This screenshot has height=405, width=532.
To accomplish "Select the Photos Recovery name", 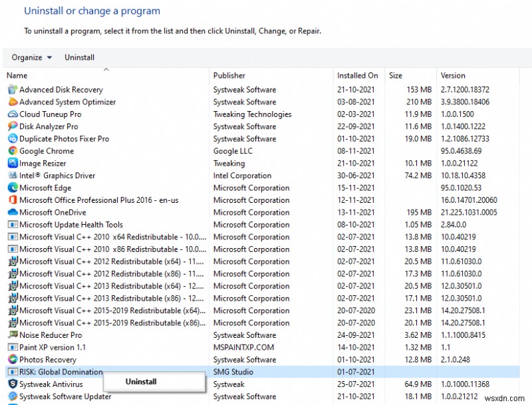I will [x=48, y=360].
